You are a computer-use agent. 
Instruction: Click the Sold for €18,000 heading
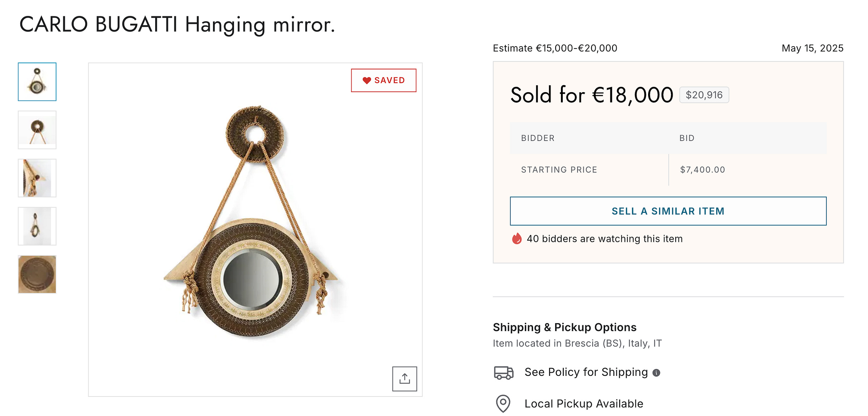click(x=592, y=95)
